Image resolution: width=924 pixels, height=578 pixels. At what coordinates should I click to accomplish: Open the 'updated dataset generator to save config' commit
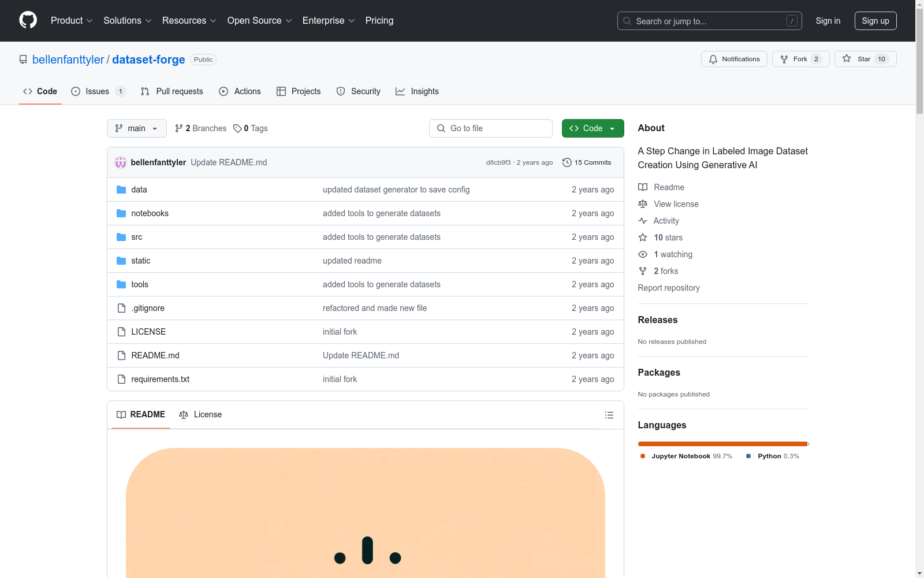pyautogui.click(x=396, y=190)
